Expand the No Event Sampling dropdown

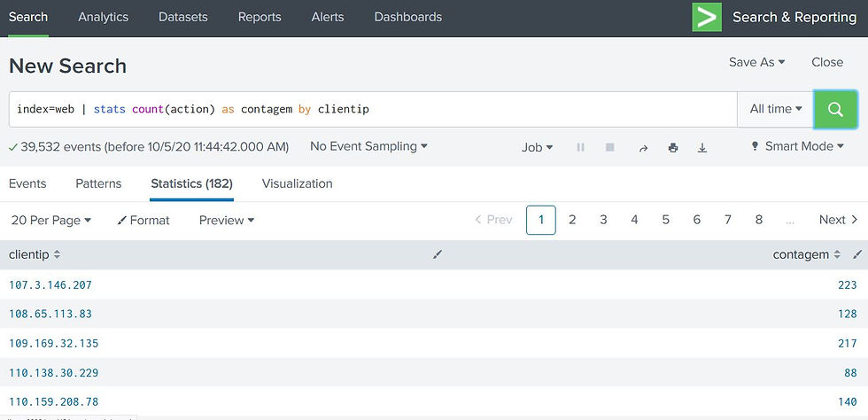pos(368,146)
